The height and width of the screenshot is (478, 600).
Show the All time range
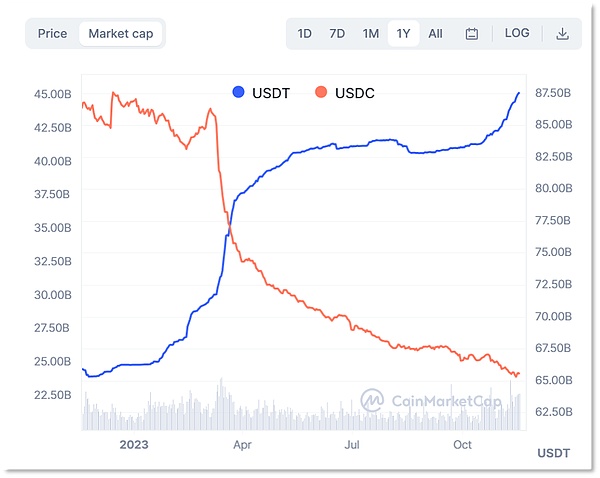click(x=436, y=33)
